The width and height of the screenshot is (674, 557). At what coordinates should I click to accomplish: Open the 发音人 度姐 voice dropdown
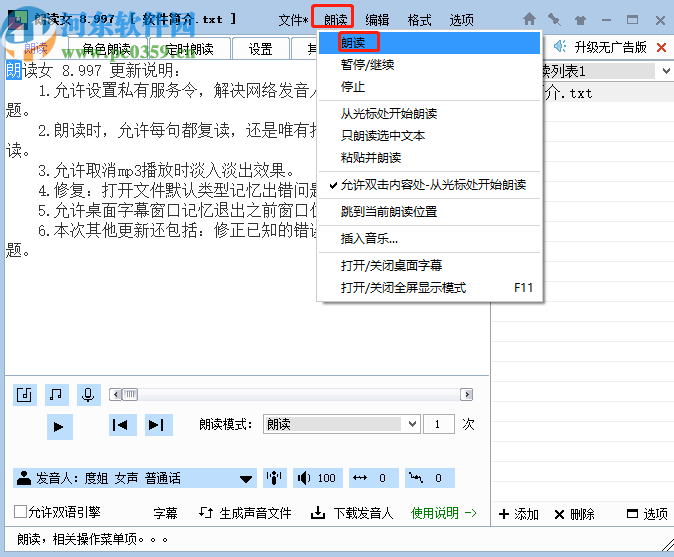point(135,478)
